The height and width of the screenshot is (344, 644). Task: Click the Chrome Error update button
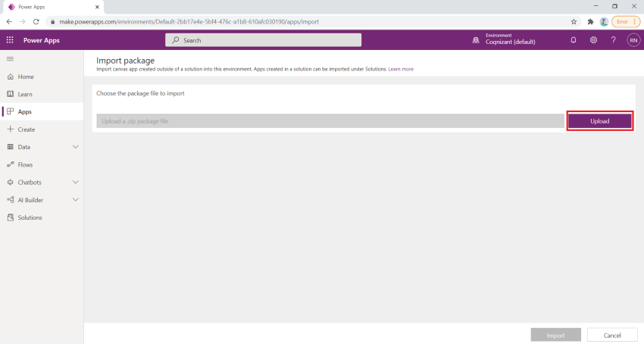[x=626, y=22]
